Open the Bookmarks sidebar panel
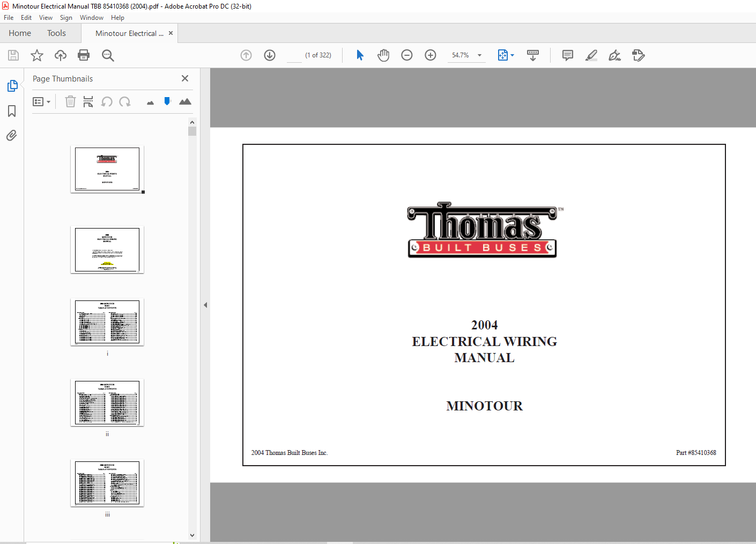This screenshot has height=544, width=756. pyautogui.click(x=12, y=111)
